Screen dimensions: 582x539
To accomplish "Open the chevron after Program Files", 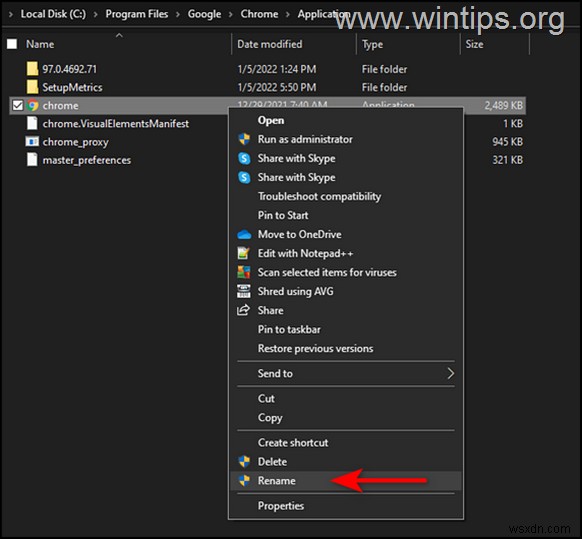I will point(178,14).
